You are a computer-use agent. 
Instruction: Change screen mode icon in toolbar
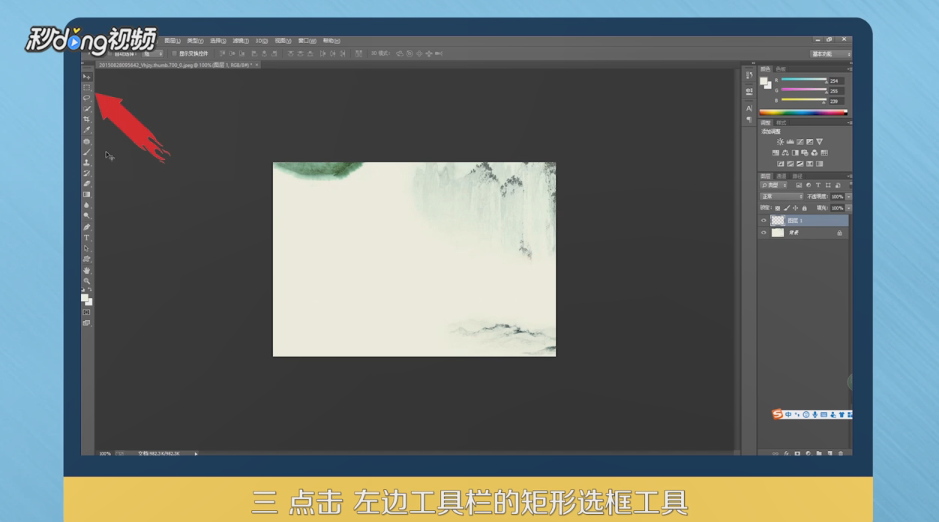[x=87, y=323]
